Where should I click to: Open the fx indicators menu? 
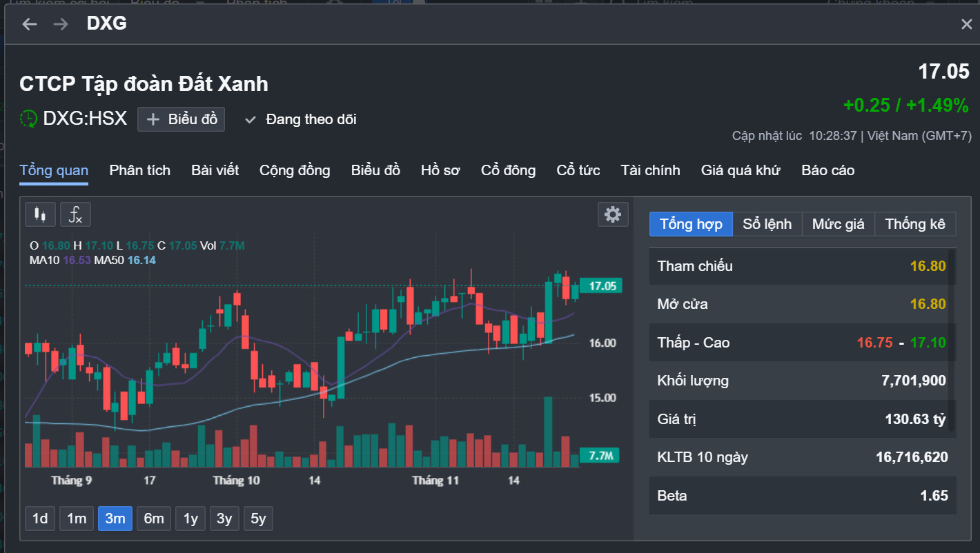(75, 214)
